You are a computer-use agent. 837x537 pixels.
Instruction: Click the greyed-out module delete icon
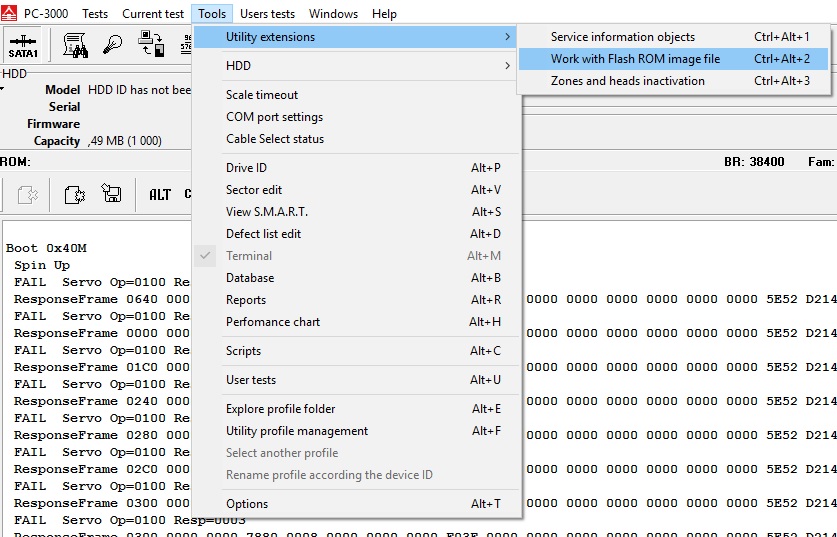click(x=28, y=194)
